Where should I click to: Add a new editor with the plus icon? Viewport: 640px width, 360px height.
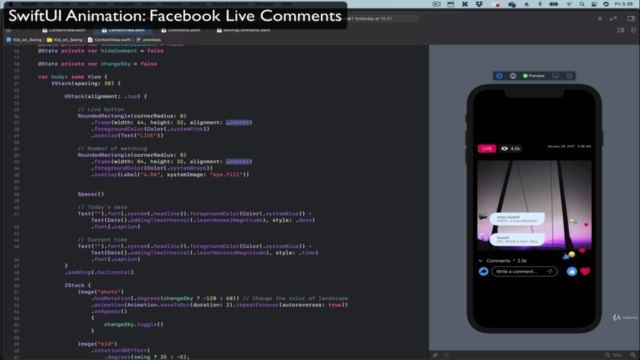[x=600, y=18]
